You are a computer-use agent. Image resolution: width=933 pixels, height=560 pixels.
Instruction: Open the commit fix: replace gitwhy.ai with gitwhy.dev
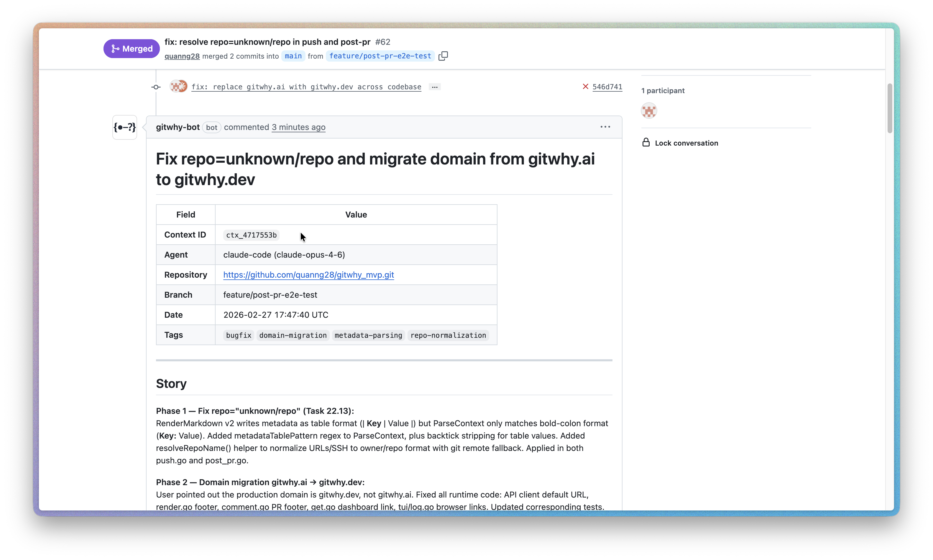click(x=306, y=87)
